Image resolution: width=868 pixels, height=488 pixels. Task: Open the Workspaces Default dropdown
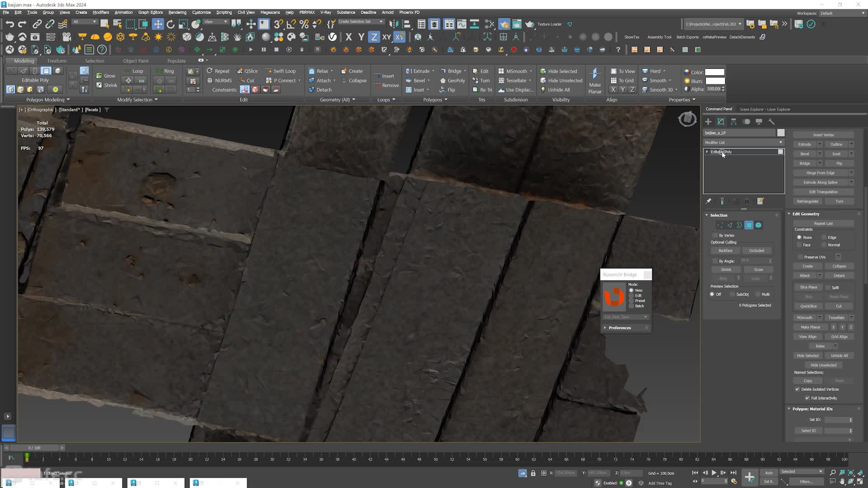pyautogui.click(x=842, y=13)
